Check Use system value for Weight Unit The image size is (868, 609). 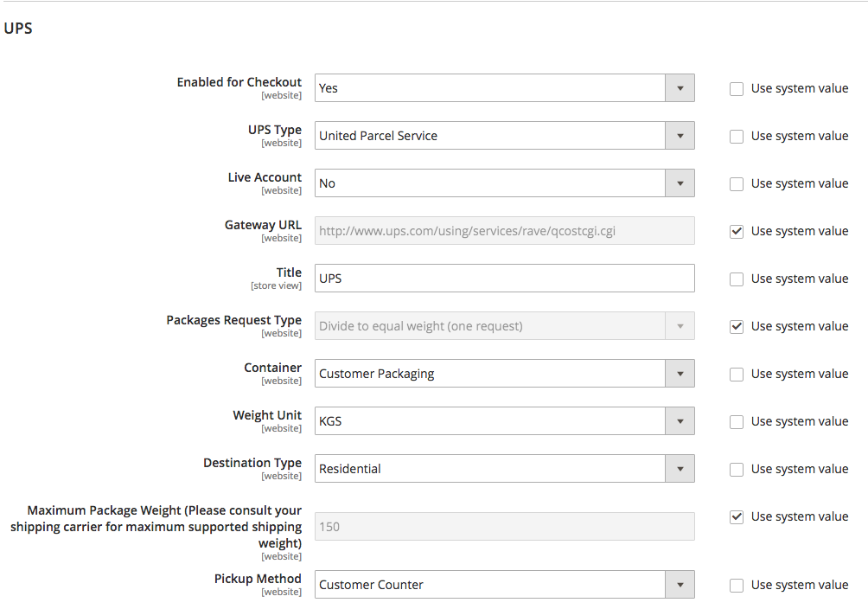736,421
